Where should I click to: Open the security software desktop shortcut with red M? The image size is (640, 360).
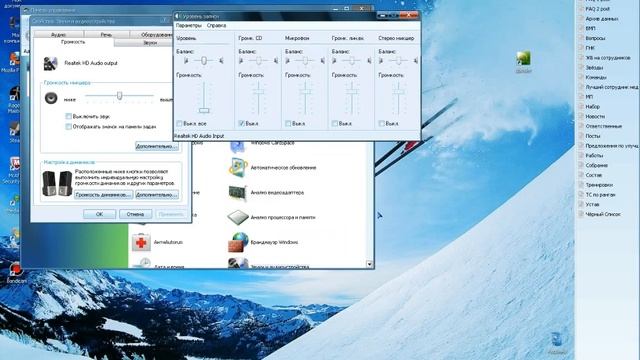[x=14, y=164]
